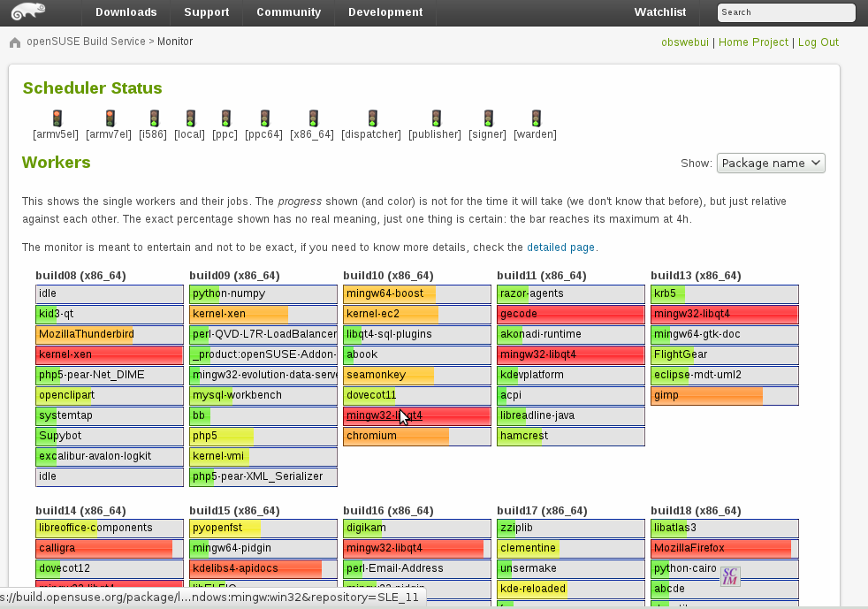Follow the detailed page link
The image size is (868, 609).
click(560, 247)
